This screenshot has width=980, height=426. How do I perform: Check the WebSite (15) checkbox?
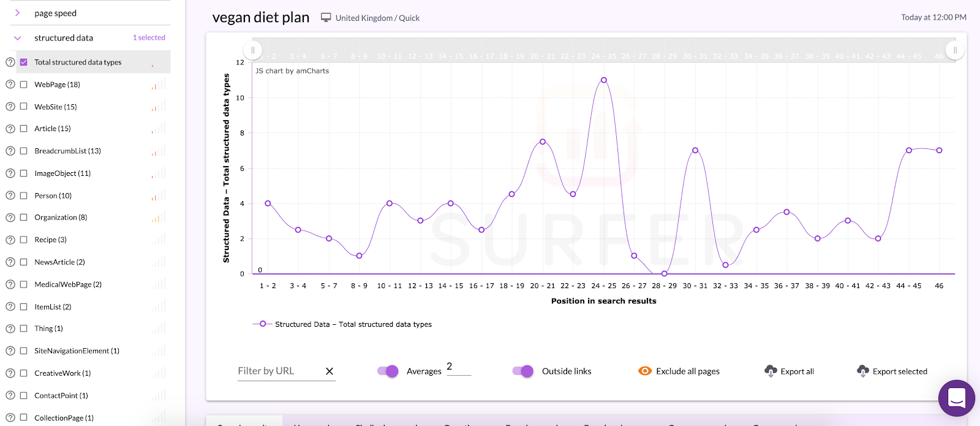coord(24,107)
